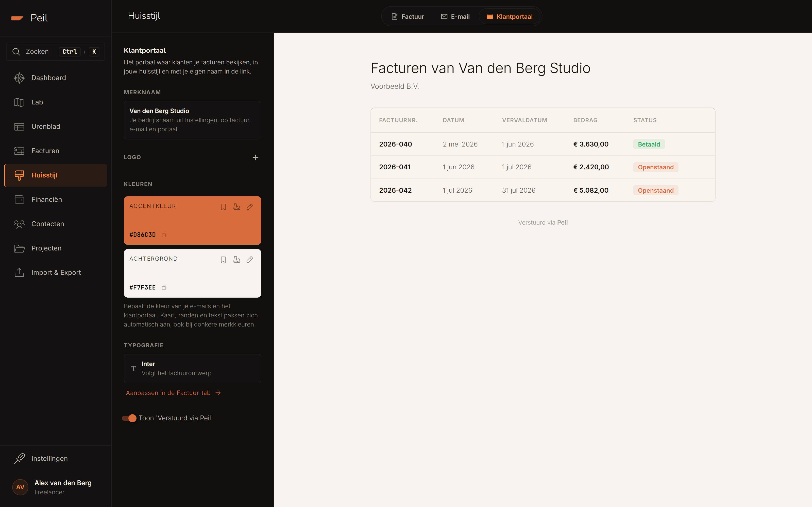Copy the #F7F3EE hex value
This screenshot has width=812, height=507.
point(164,288)
